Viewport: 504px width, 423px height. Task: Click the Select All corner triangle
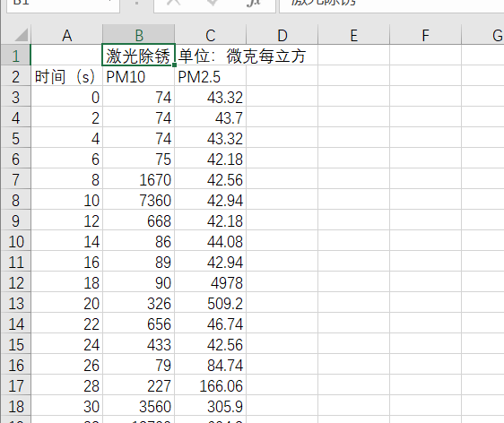(x=22, y=35)
